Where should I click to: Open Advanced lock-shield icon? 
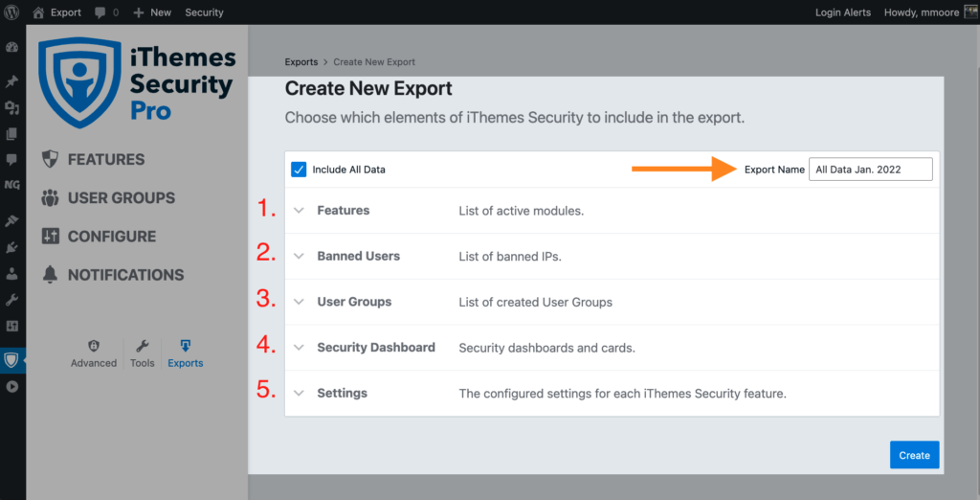click(94, 346)
